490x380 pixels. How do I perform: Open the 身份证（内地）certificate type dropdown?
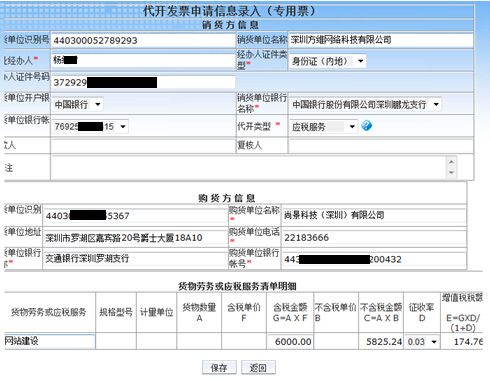pos(327,61)
